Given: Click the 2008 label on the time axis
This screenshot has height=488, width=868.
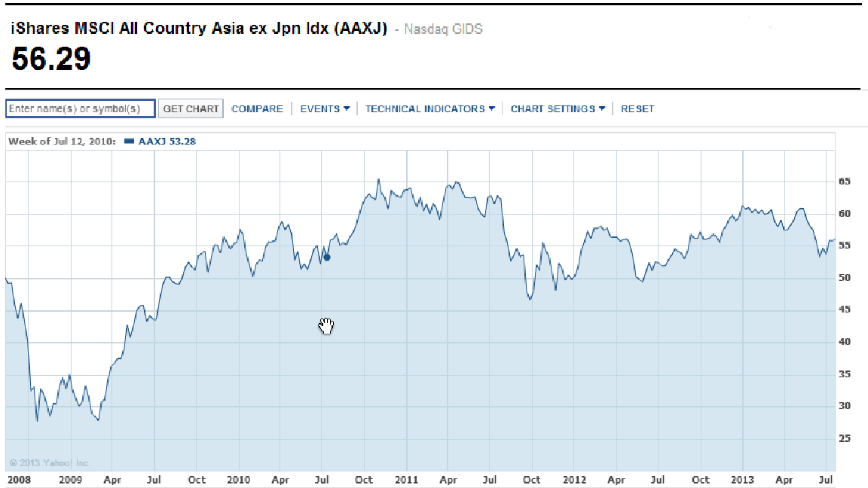Looking at the screenshot, I should click(x=19, y=480).
